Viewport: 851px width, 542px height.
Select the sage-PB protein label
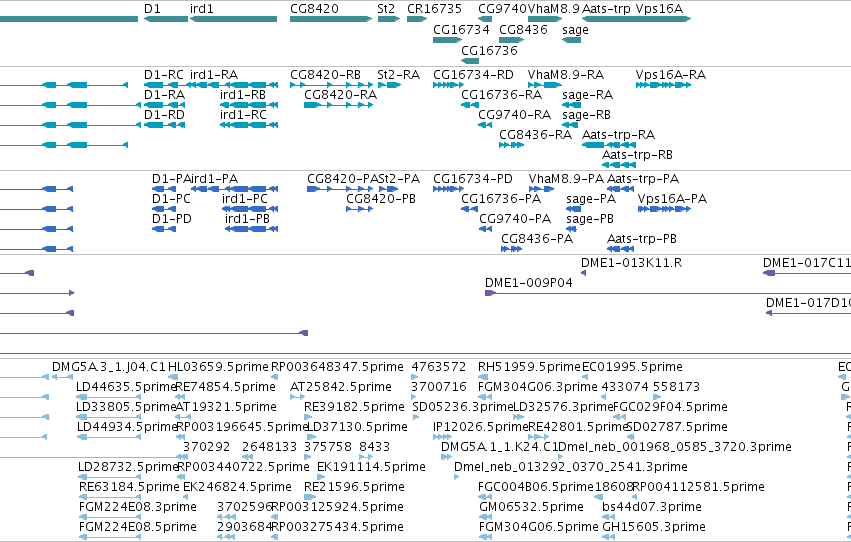point(590,219)
